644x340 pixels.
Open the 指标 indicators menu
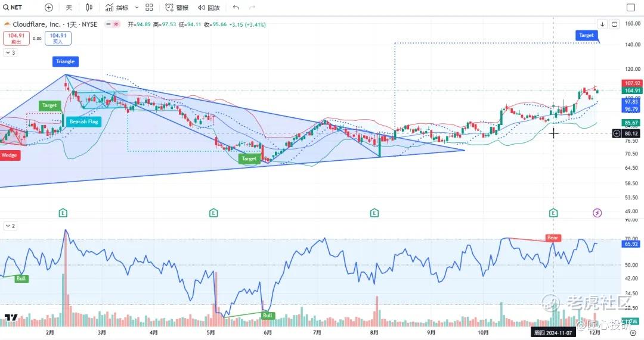tap(117, 7)
